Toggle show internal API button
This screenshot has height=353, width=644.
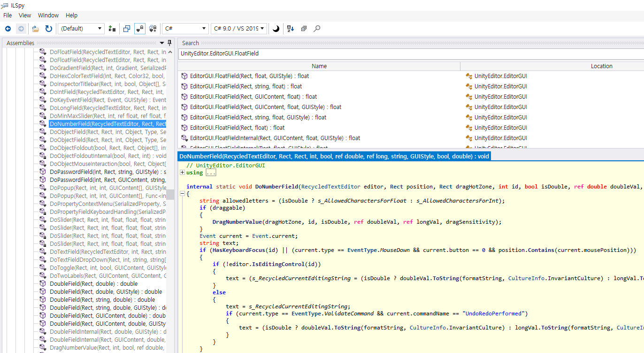(140, 29)
